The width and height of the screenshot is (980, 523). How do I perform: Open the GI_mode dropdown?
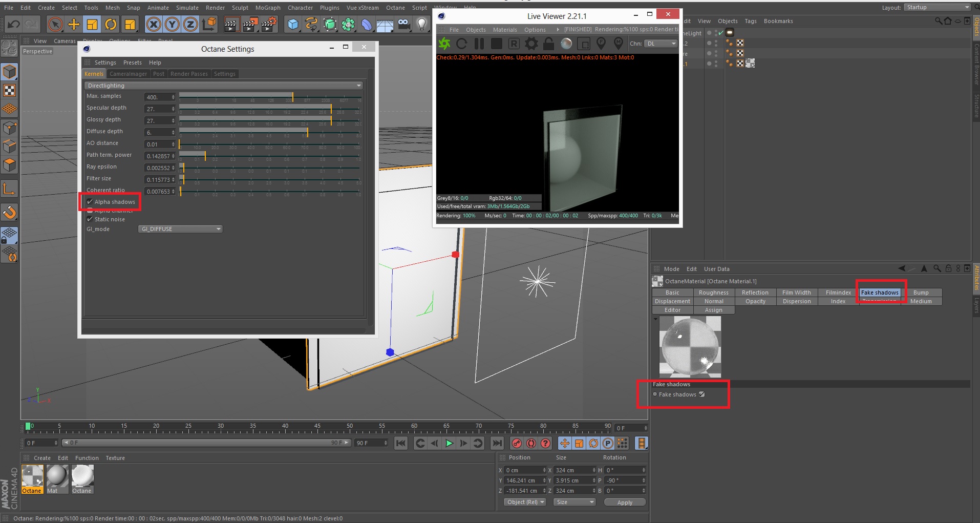180,229
